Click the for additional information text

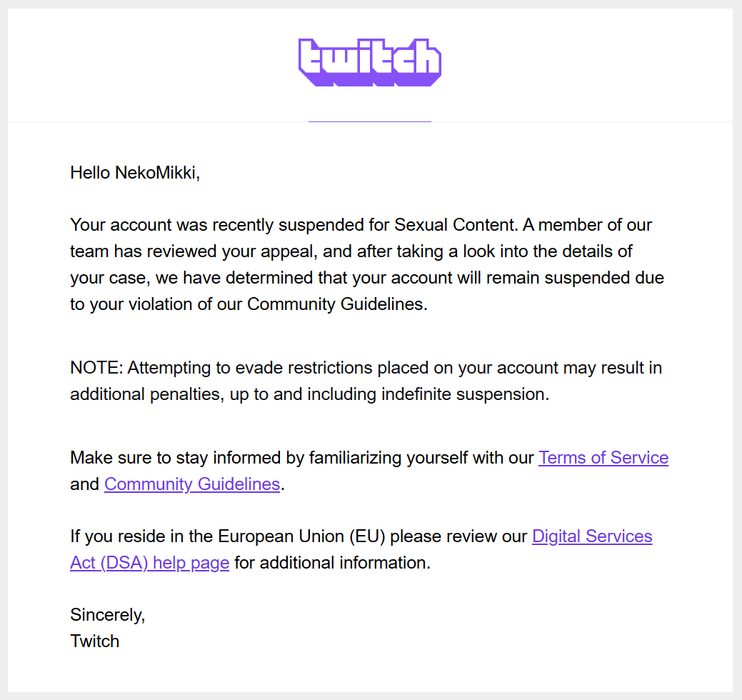(332, 563)
